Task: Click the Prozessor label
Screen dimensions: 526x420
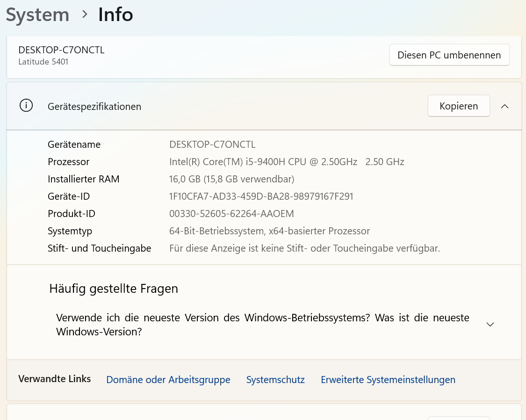Action: pos(68,162)
